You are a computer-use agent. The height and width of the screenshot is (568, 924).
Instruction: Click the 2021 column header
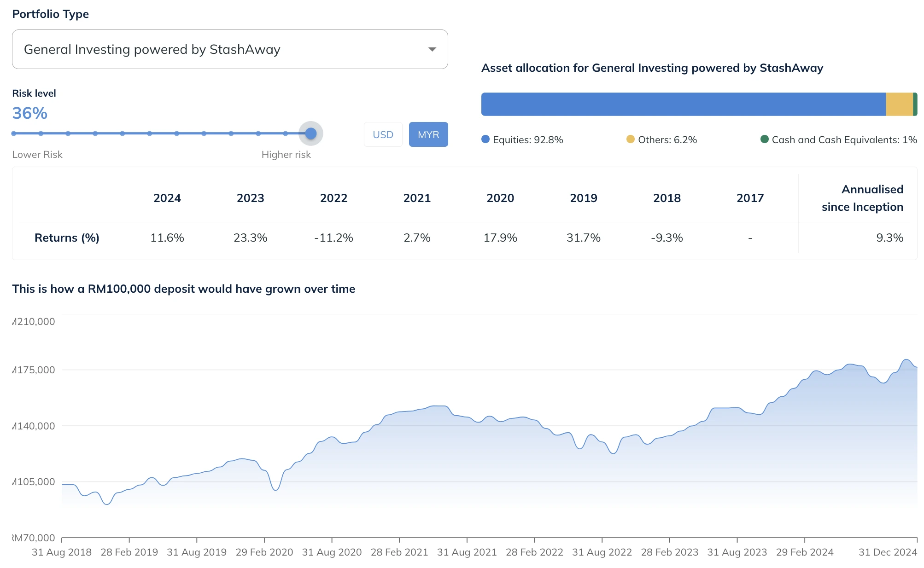point(417,198)
